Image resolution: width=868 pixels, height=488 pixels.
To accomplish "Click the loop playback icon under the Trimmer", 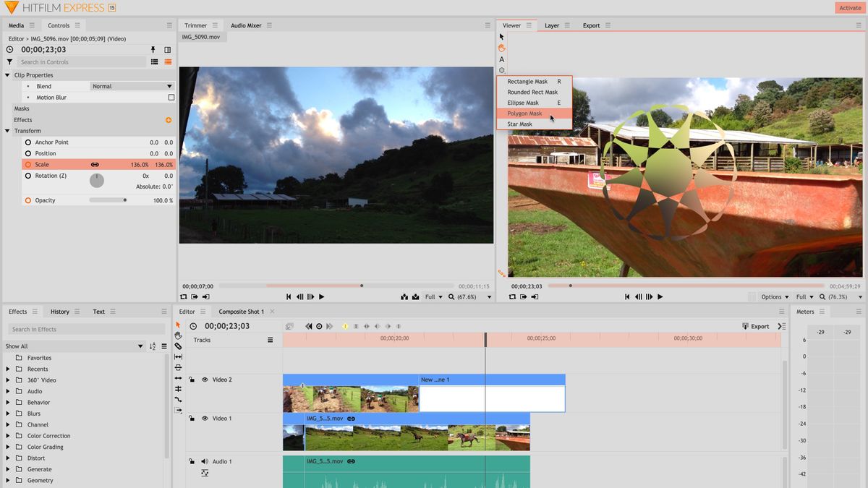I will (184, 296).
